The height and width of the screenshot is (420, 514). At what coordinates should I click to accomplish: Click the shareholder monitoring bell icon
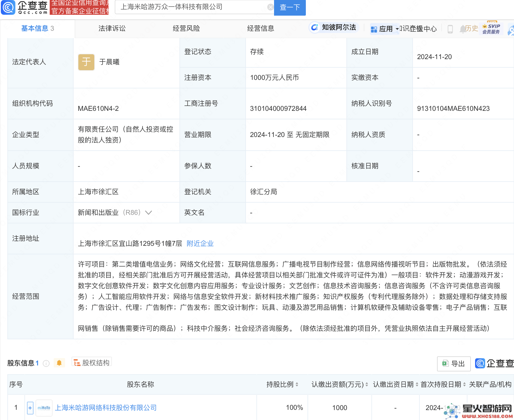click(x=59, y=363)
